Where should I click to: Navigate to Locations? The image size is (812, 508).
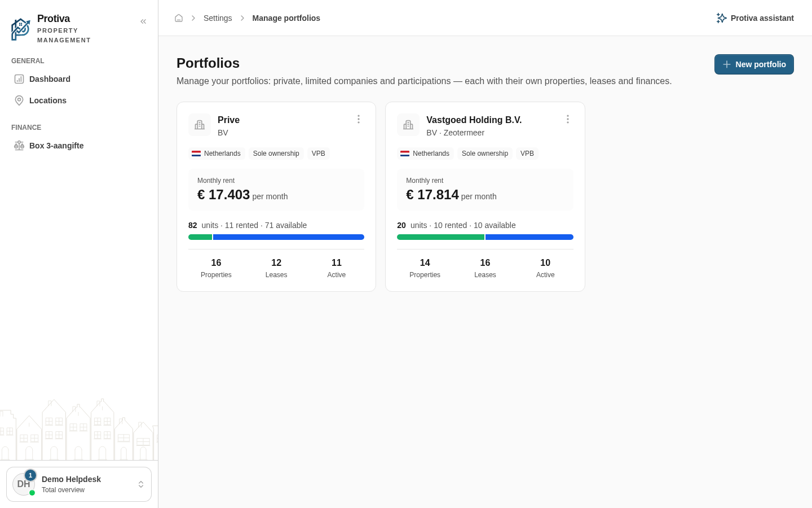[79, 100]
